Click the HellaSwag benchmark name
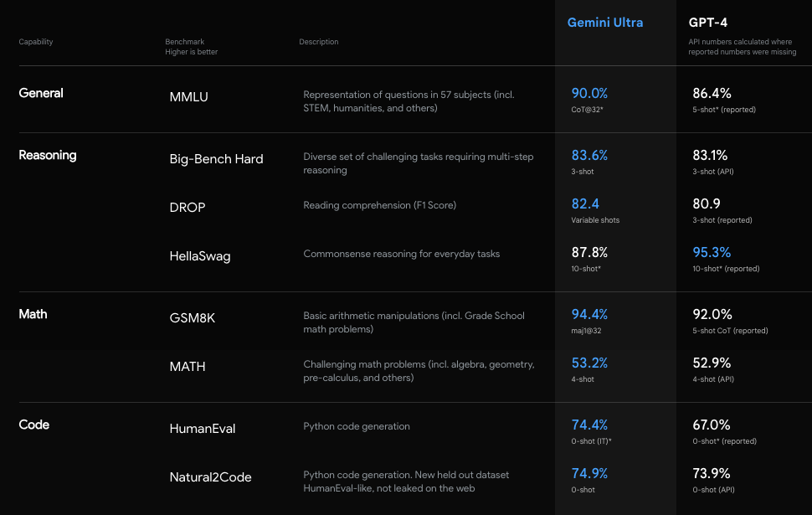Screen dimensions: 812x515 pos(199,256)
